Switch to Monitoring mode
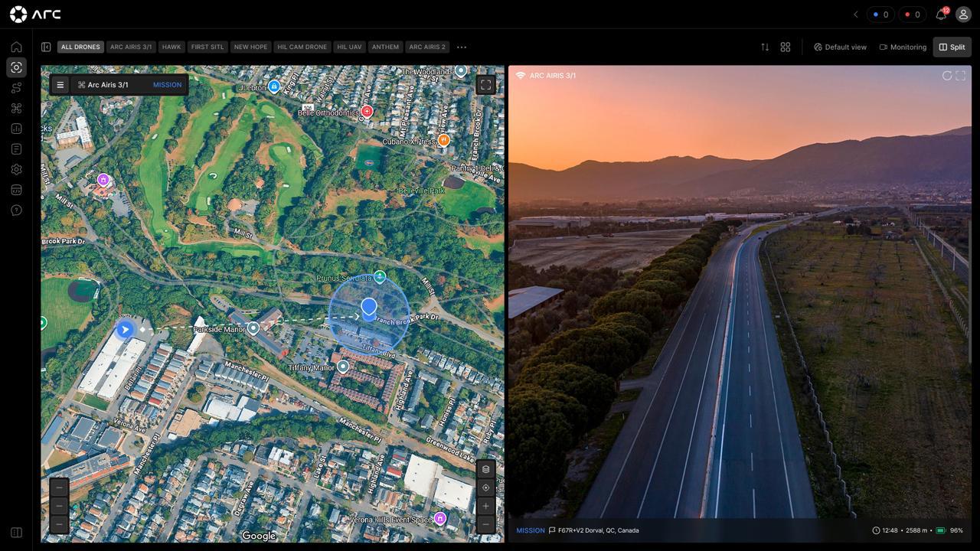The height and width of the screenshot is (551, 980). tap(903, 47)
